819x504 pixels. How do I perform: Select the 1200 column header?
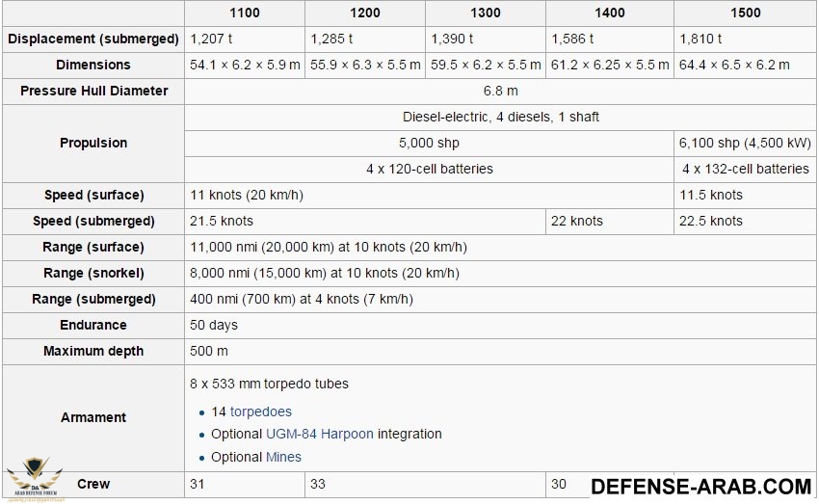point(364,13)
